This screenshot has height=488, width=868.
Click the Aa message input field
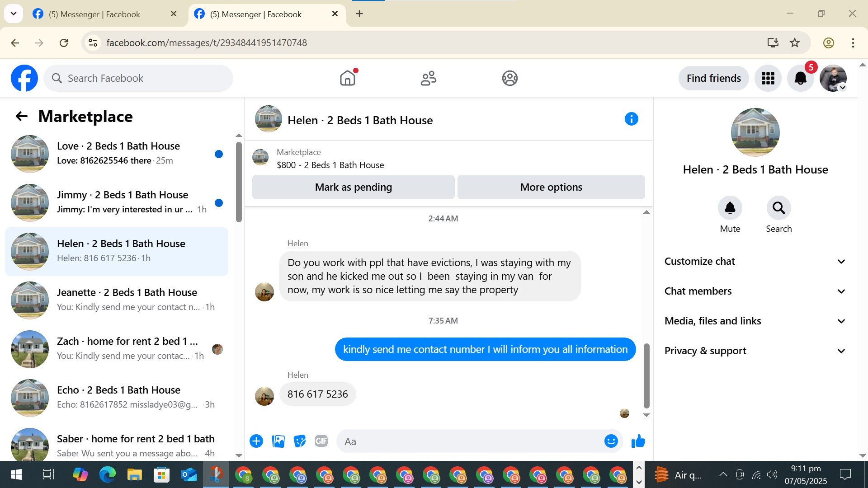point(470,441)
